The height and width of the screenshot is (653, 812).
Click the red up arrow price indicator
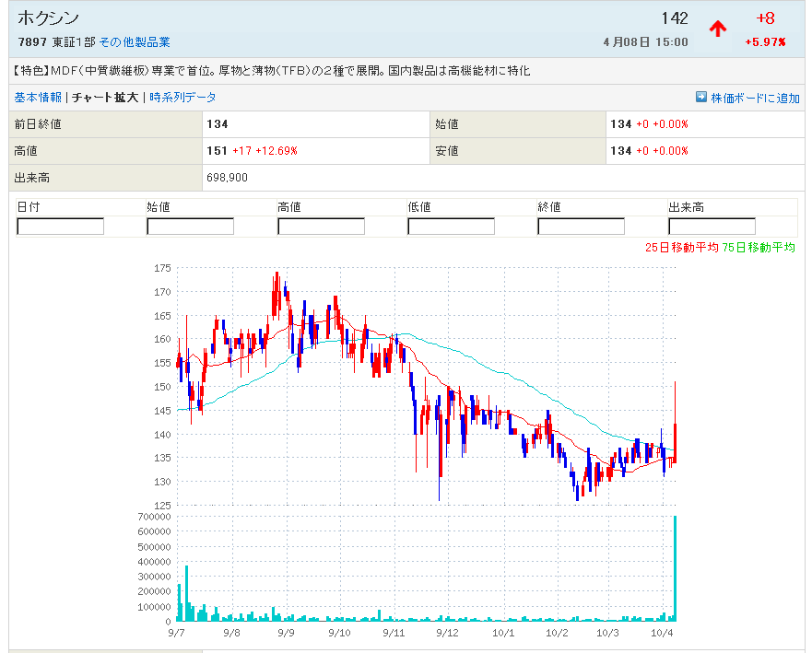tap(718, 28)
